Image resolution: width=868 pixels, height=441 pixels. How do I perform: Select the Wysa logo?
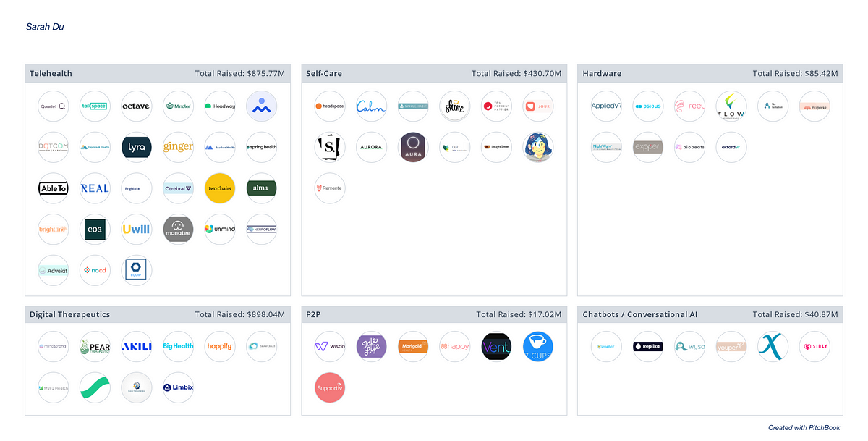689,346
